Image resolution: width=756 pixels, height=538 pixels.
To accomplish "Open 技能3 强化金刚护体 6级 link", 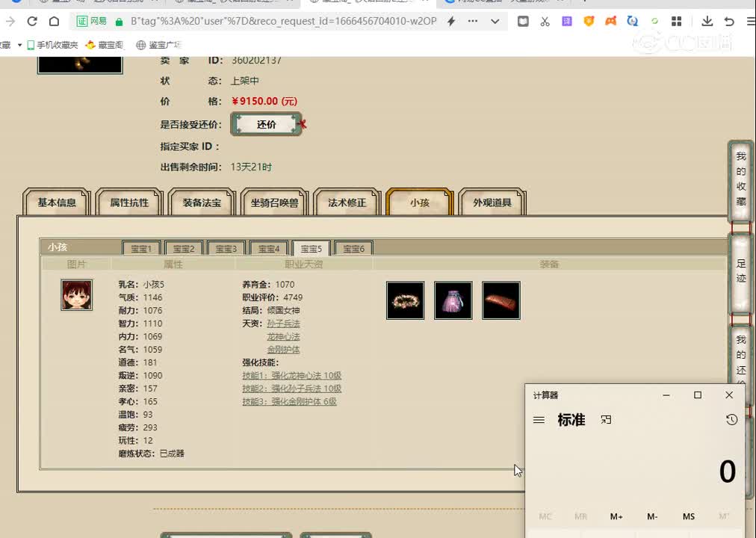I will [x=289, y=401].
